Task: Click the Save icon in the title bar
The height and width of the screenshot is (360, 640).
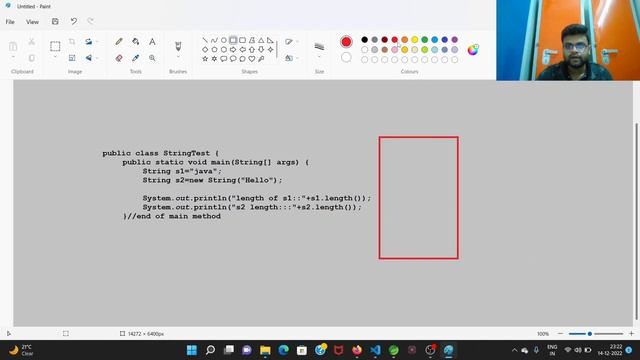Action: pos(55,22)
